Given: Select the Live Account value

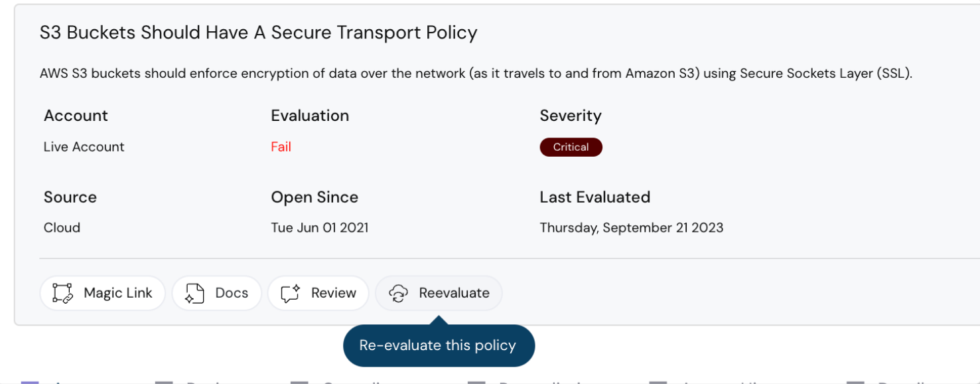Looking at the screenshot, I should [x=84, y=147].
